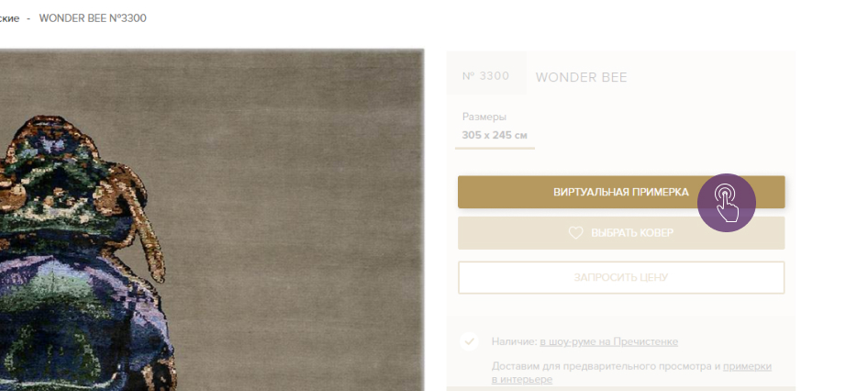Click the Размеры label

(x=484, y=117)
